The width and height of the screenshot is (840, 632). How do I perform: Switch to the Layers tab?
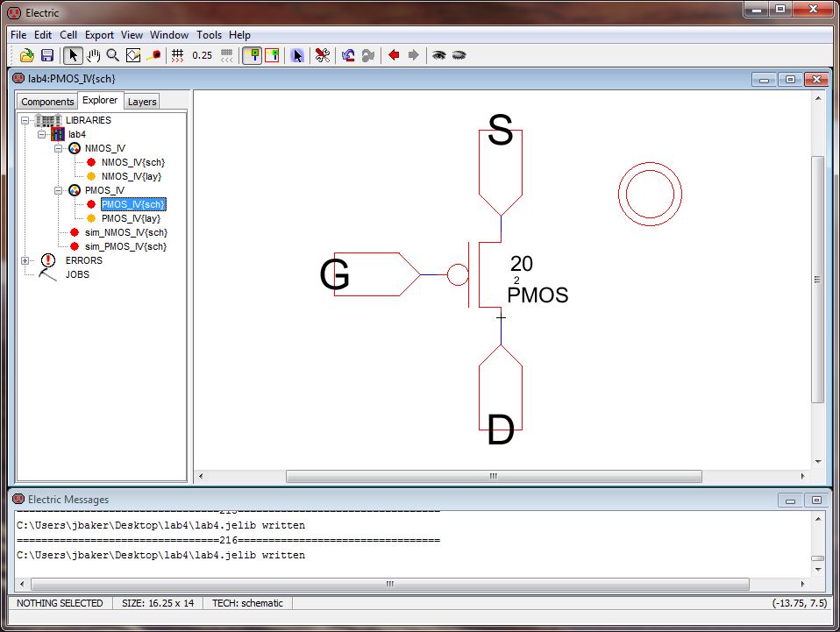coord(142,102)
